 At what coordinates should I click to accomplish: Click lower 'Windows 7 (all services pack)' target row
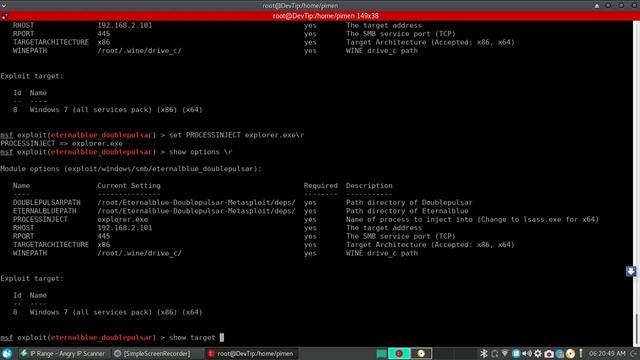pyautogui.click(x=108, y=312)
